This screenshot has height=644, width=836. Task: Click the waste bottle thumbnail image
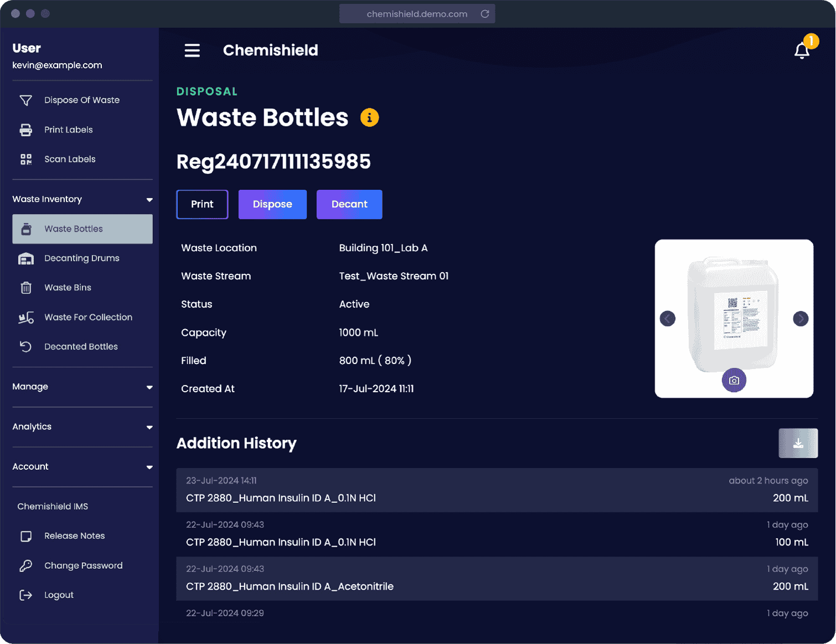tap(734, 319)
